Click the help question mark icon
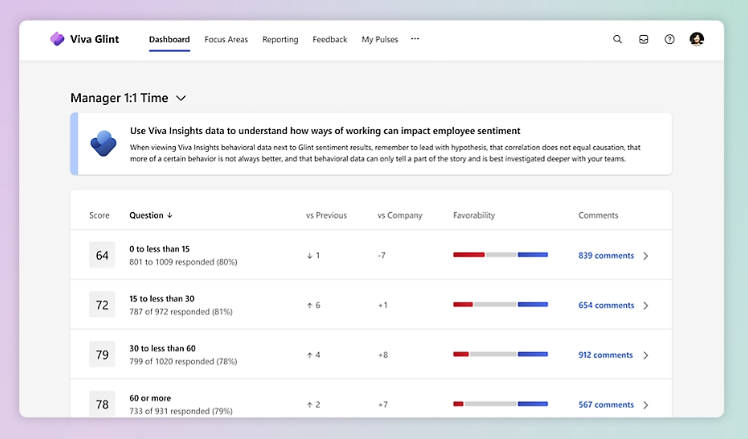Screen dimensions: 748x439 (670, 39)
